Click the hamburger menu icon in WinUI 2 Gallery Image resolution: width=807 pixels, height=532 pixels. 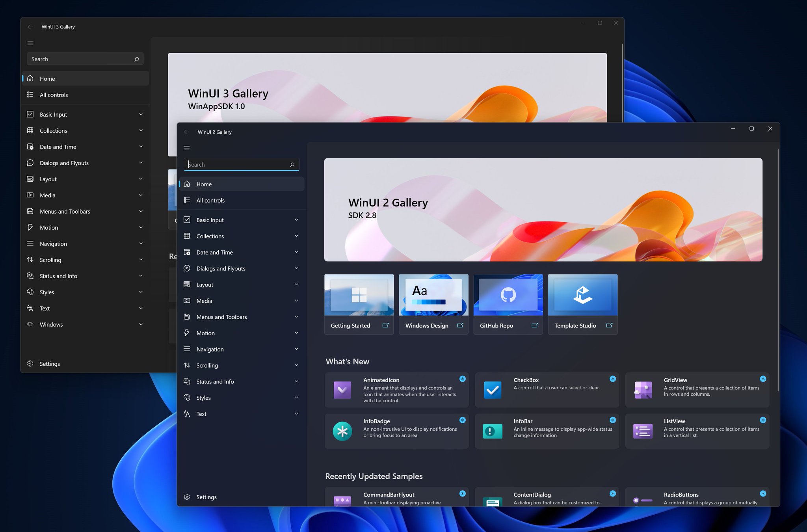pyautogui.click(x=187, y=148)
